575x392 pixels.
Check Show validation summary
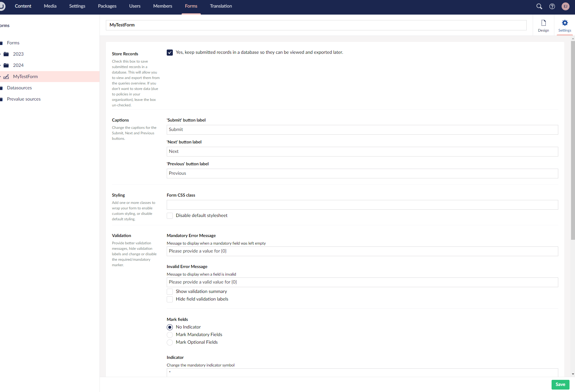pos(170,292)
